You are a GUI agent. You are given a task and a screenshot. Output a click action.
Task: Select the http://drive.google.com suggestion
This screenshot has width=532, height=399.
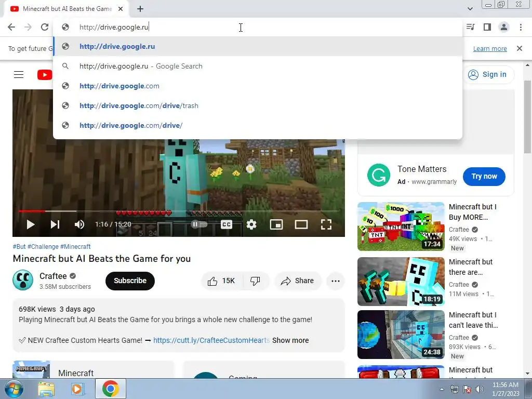[x=258, y=86]
